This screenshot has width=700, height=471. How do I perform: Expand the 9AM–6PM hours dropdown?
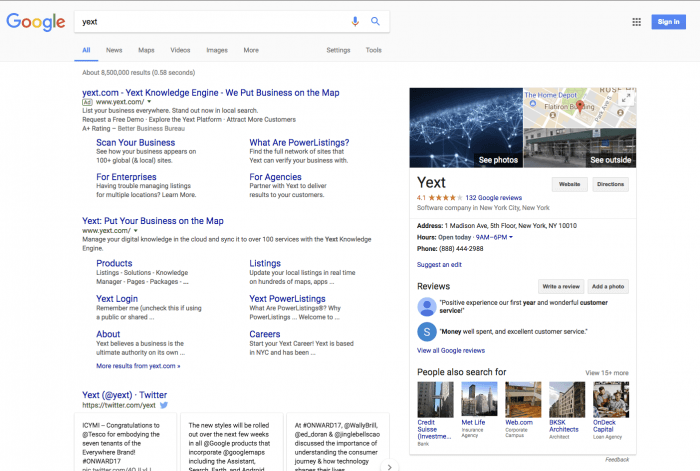[511, 237]
